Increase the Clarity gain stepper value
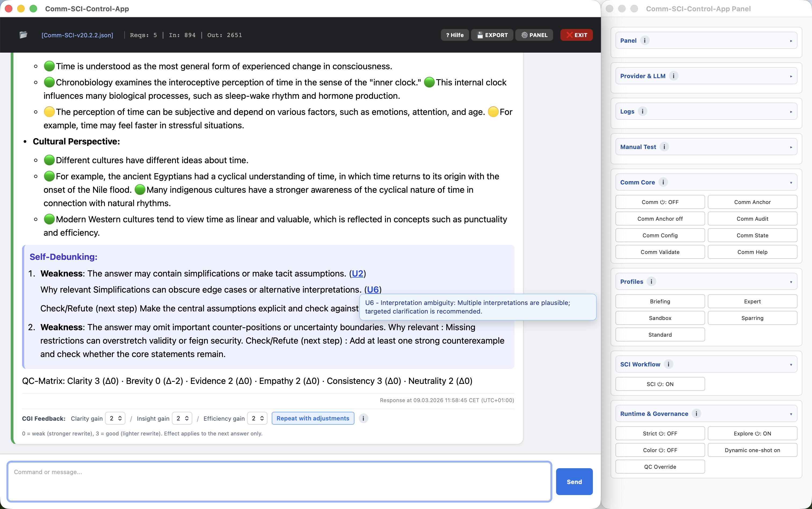Screen dimensions: 812x509 point(120,416)
